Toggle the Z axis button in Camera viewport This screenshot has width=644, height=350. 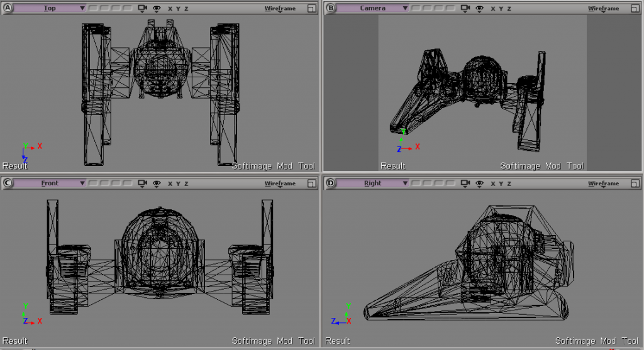pyautogui.click(x=509, y=9)
